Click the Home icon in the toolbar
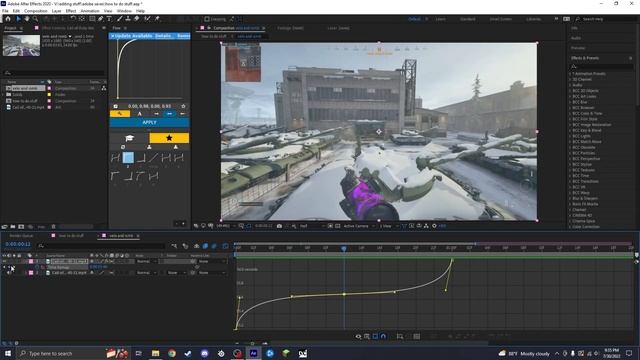 [8, 19]
